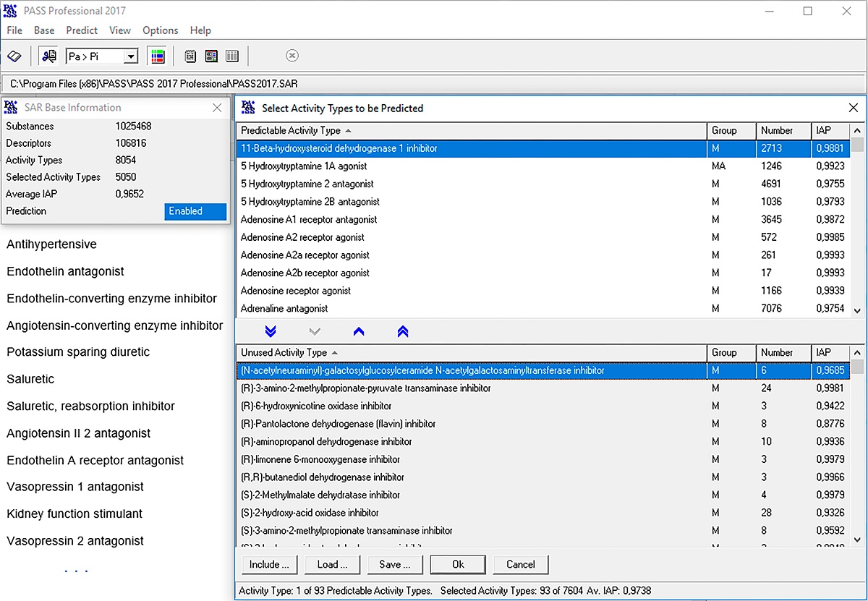Select the Adenosine receptor agonist row
Screen dimensions: 868x601
543,291
